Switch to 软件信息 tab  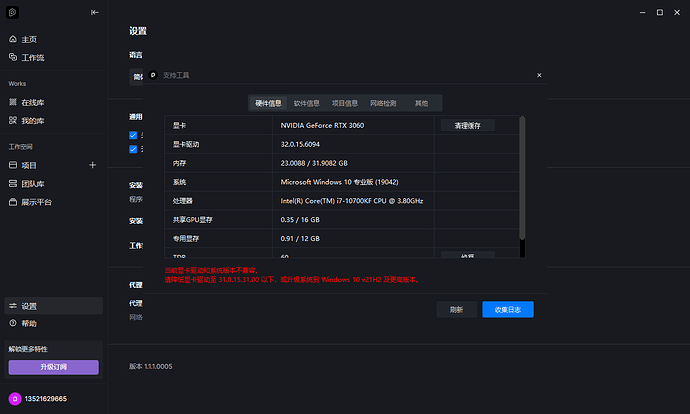coord(307,103)
